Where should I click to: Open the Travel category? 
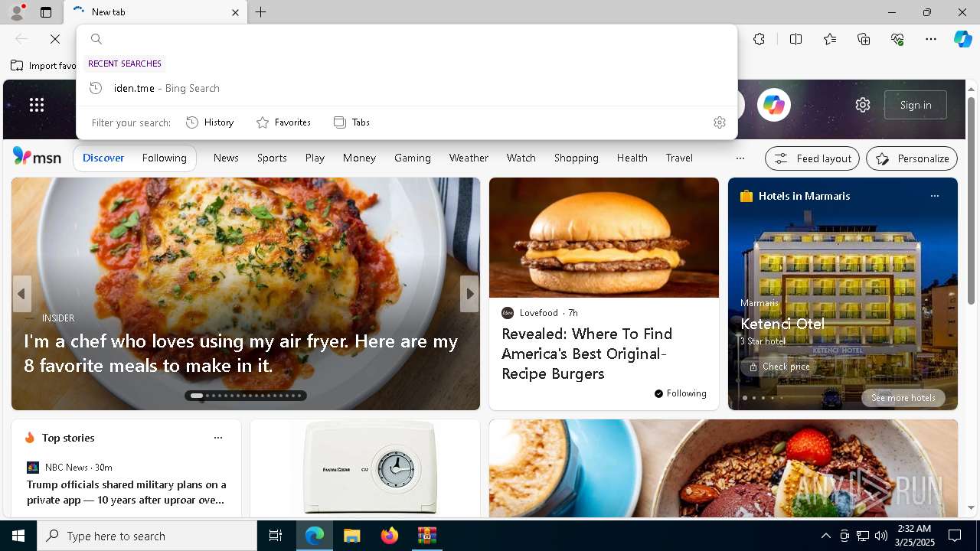coord(679,158)
